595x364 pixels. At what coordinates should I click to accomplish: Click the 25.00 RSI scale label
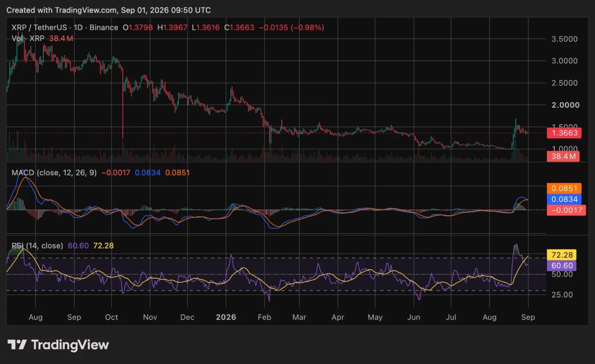(x=563, y=295)
